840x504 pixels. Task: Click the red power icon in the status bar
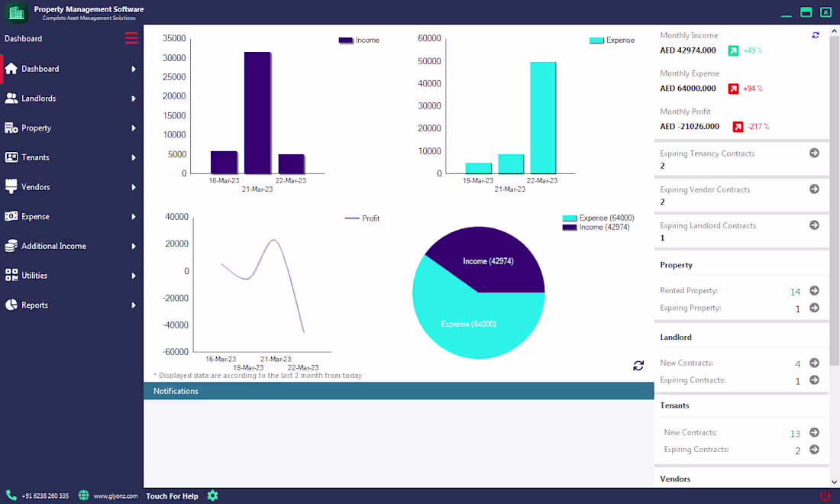(825, 496)
